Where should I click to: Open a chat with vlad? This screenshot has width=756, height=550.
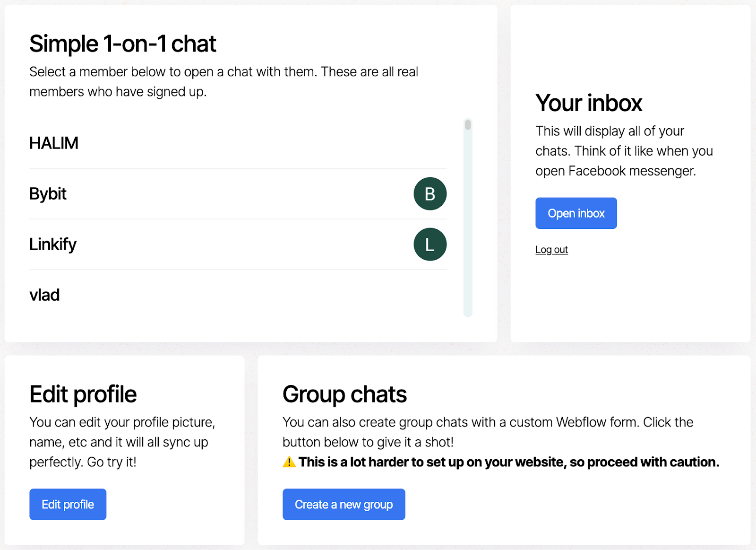tap(44, 295)
